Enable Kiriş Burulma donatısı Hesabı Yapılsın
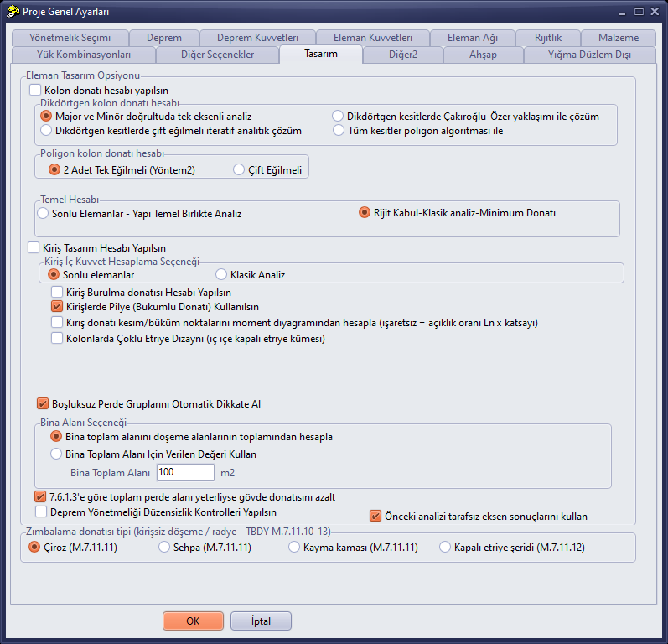 tap(57, 292)
